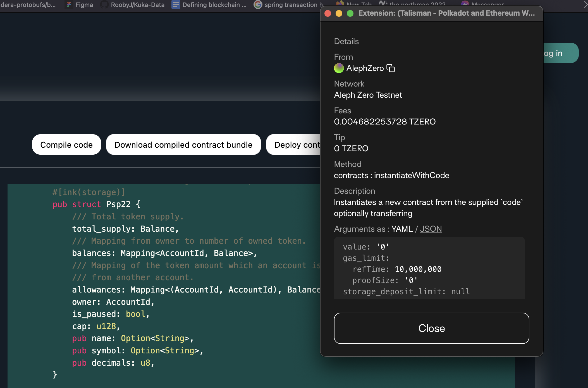Switch arguments view to YAML
588x388 pixels.
pos(402,229)
